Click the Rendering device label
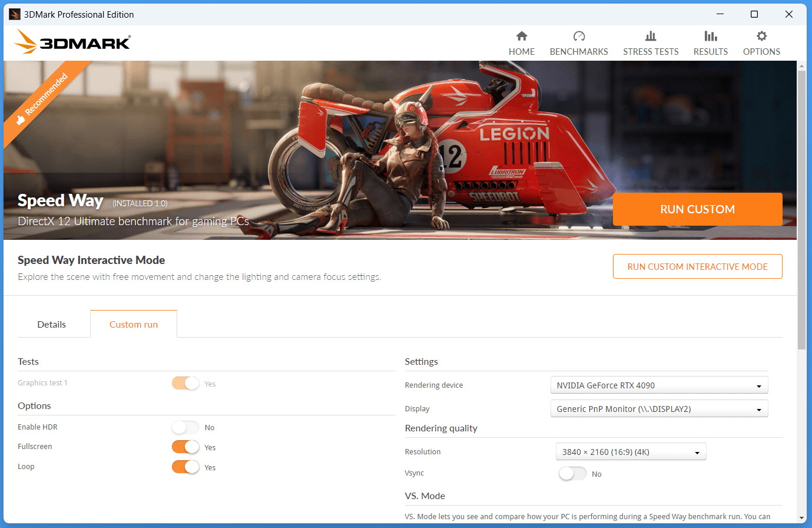 pyautogui.click(x=434, y=385)
